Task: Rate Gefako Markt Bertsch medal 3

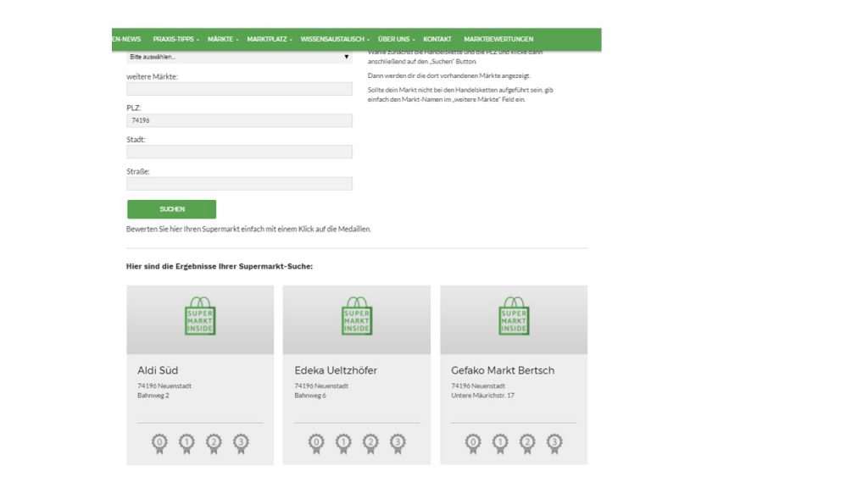Action: pyautogui.click(x=554, y=442)
